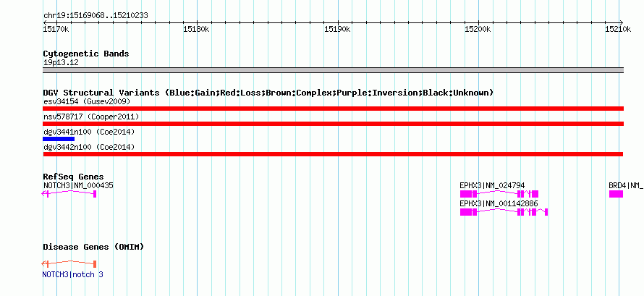Open the esv34154 (Gusev2009) variant label
The width and height of the screenshot is (644, 296).
point(87,101)
